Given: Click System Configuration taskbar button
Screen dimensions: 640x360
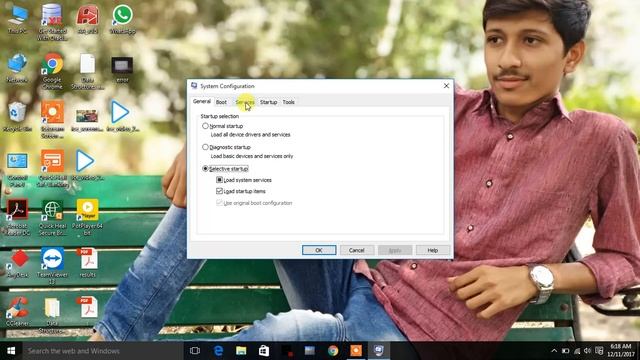Looking at the screenshot, I should tap(379, 351).
